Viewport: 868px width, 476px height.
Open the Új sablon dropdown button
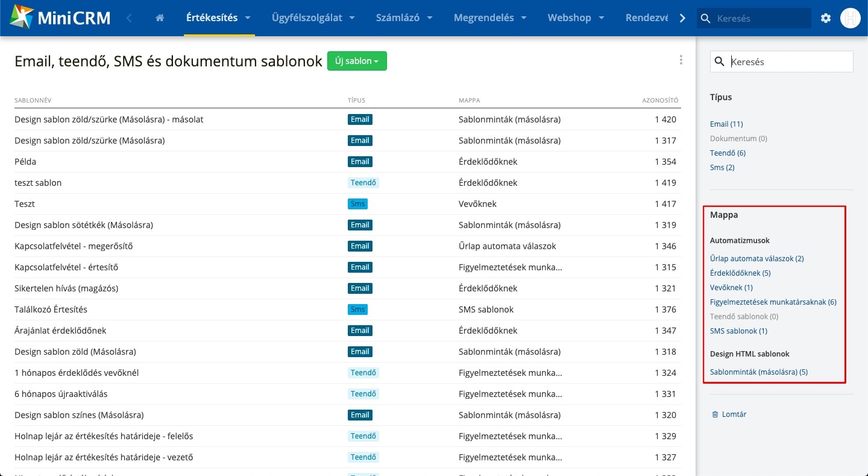pyautogui.click(x=357, y=61)
